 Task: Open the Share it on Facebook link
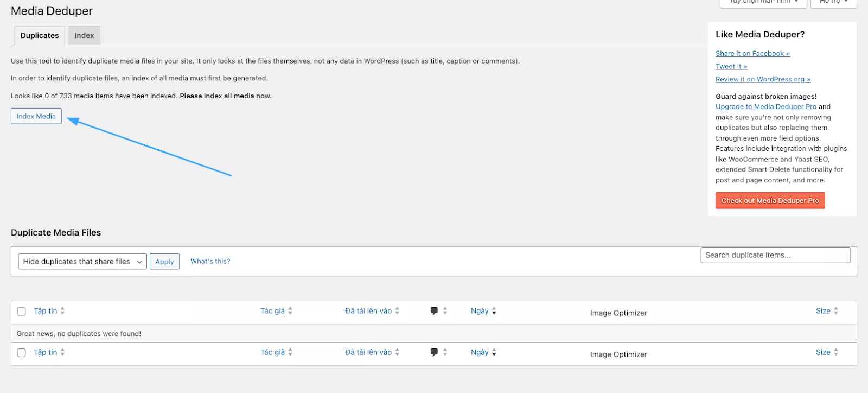pos(752,54)
